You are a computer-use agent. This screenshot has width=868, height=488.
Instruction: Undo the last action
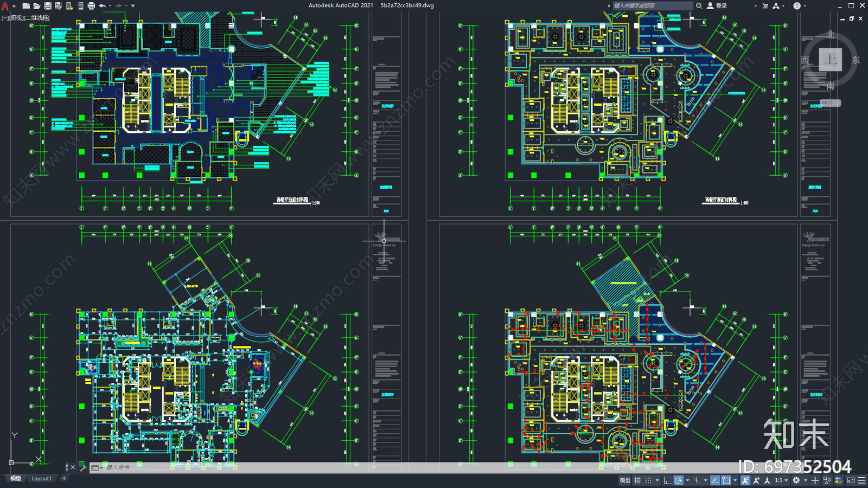102,6
